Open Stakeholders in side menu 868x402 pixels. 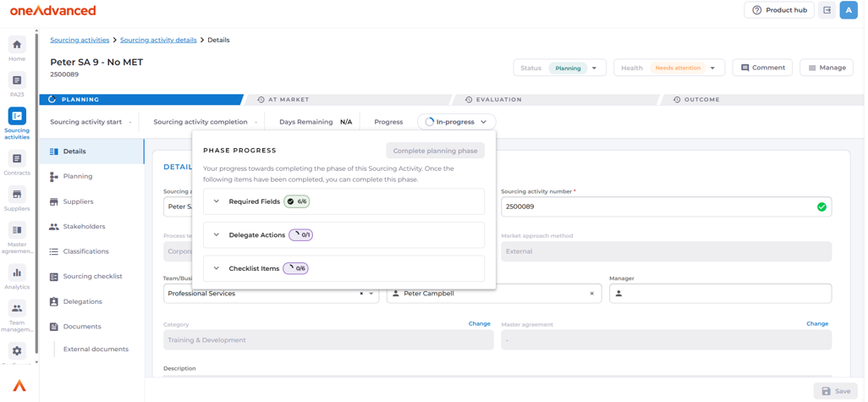pos(91,227)
